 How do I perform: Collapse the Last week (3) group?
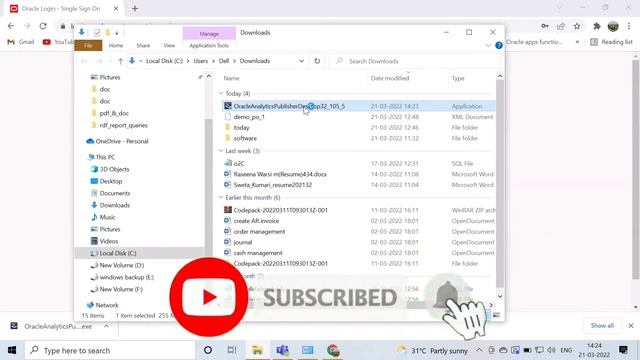[221, 151]
